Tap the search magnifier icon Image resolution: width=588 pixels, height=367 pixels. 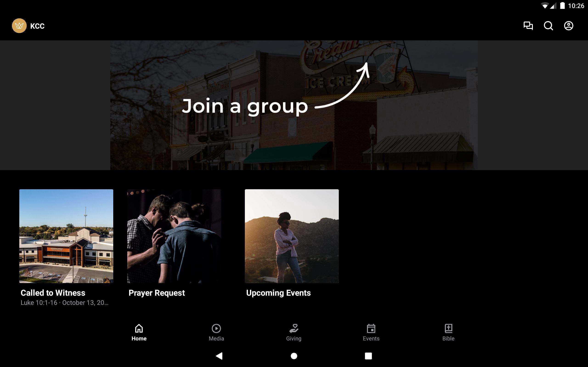click(548, 26)
